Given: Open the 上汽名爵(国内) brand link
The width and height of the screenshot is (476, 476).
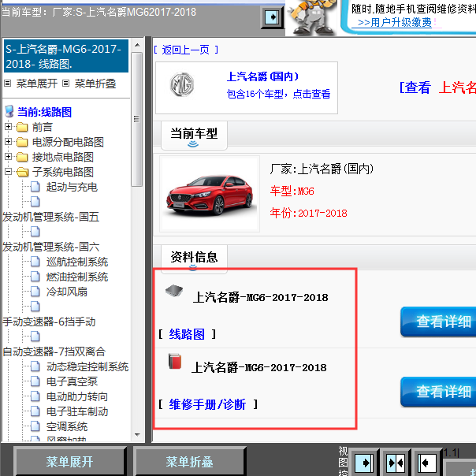Looking at the screenshot, I should [263, 76].
